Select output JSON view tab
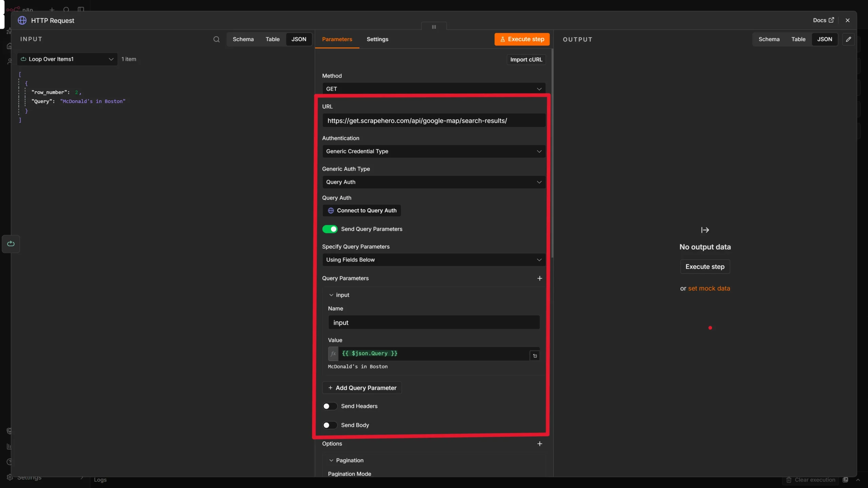The image size is (868, 488). pos(824,39)
